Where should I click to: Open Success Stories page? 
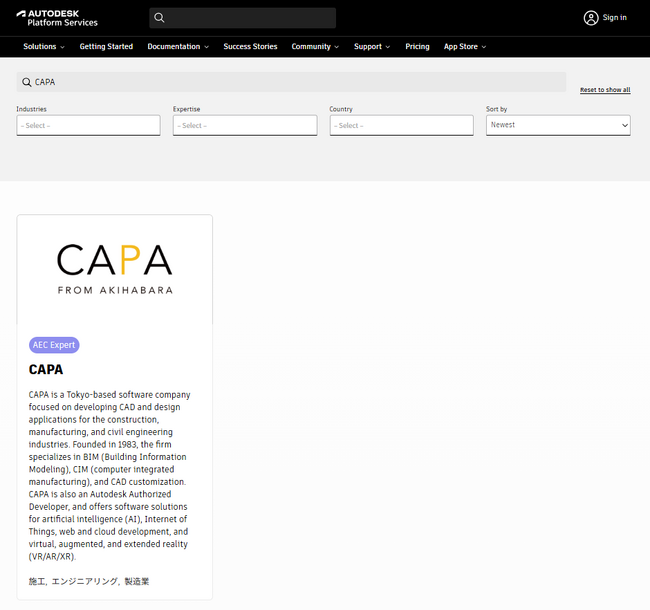[x=250, y=46]
